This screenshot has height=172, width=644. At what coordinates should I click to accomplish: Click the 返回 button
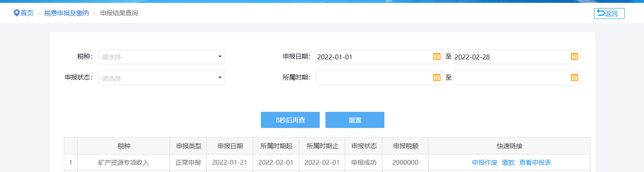coord(609,13)
